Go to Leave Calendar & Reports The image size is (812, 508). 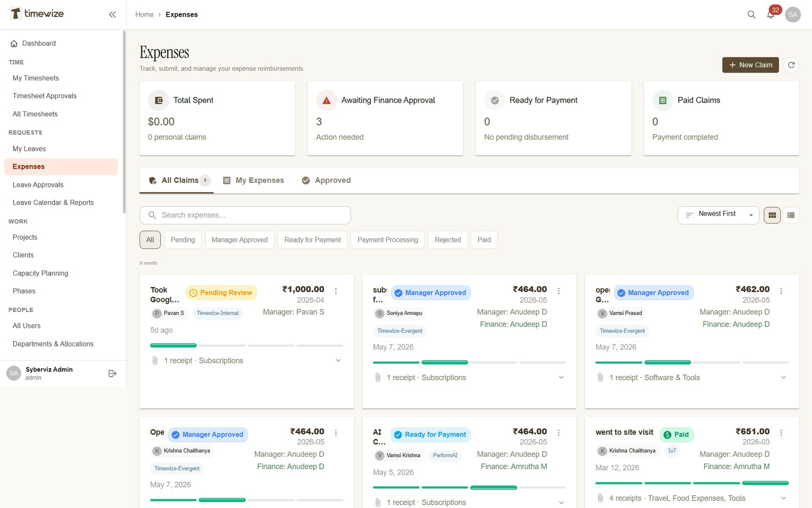pyautogui.click(x=53, y=203)
